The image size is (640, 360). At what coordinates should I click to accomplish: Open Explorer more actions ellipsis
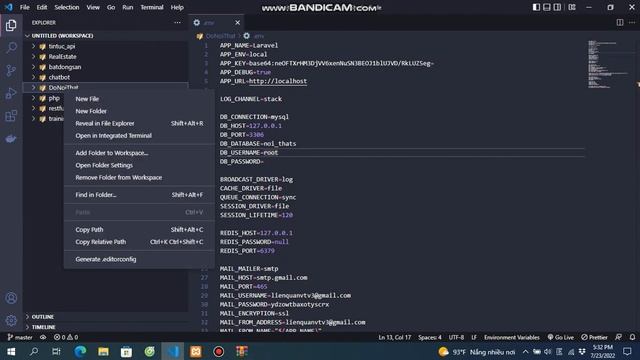coord(177,22)
